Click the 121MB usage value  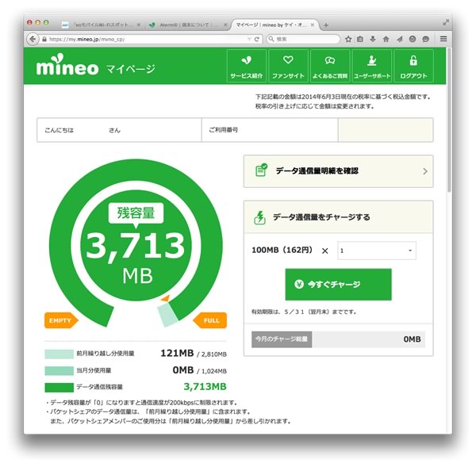click(x=177, y=353)
